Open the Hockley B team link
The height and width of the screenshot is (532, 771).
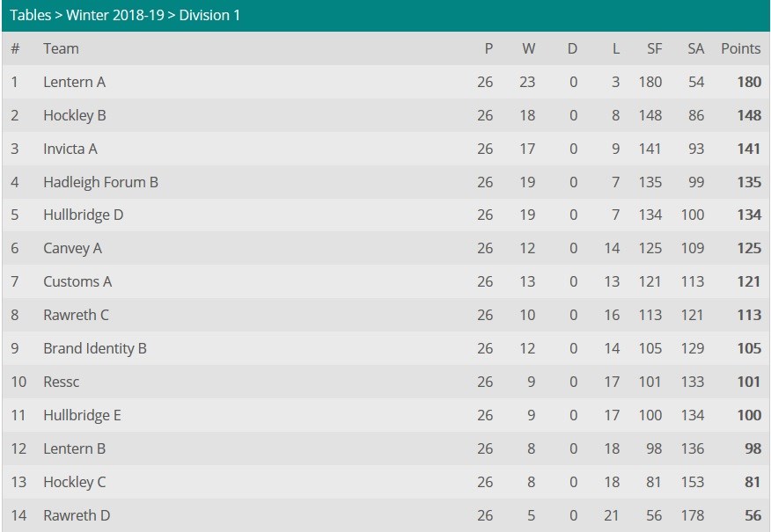75,115
